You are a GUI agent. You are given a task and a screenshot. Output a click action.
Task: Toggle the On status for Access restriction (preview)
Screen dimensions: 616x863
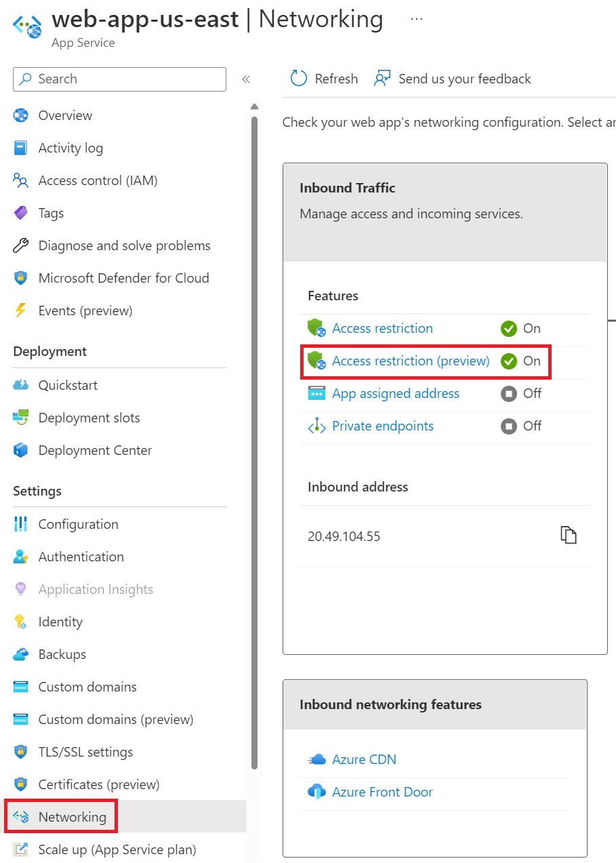click(522, 361)
